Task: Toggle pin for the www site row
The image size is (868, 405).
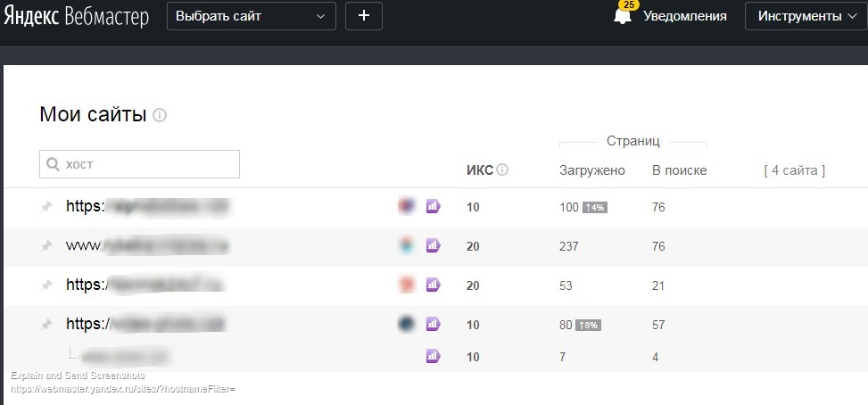Action: pos(47,245)
